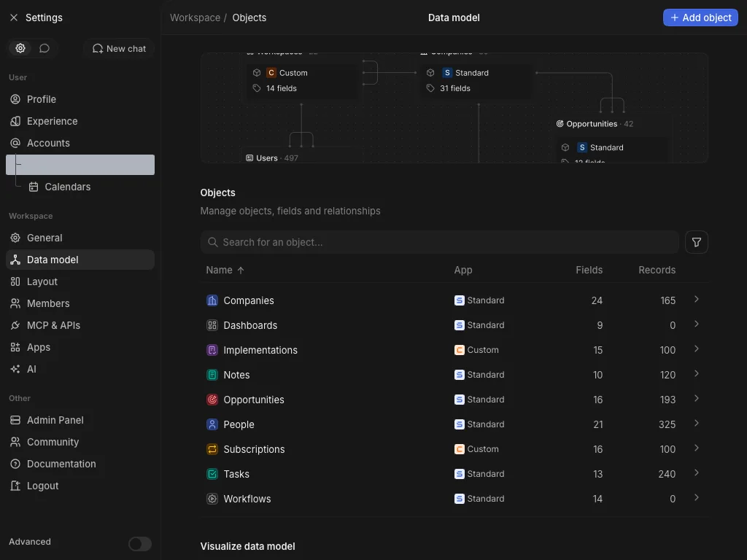Click the "Visualize data model" heading
The image size is (747, 560).
(x=247, y=546)
